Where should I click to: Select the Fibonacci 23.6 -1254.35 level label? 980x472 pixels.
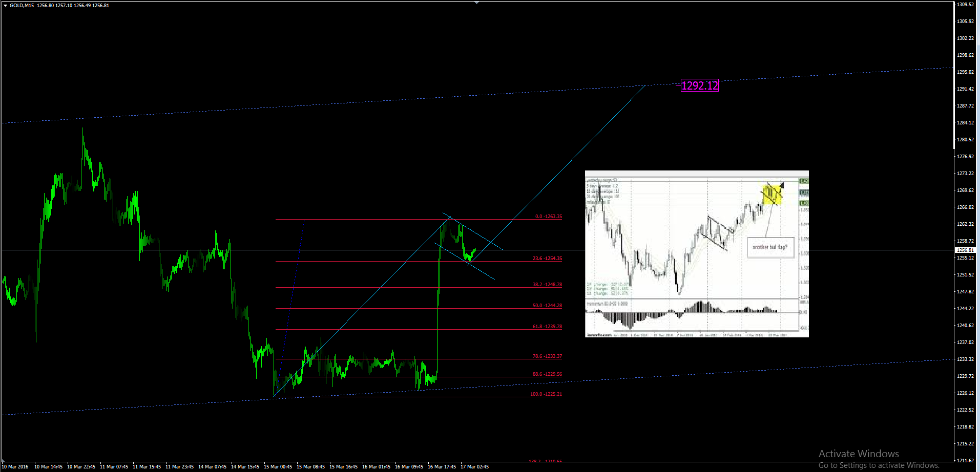pyautogui.click(x=547, y=259)
